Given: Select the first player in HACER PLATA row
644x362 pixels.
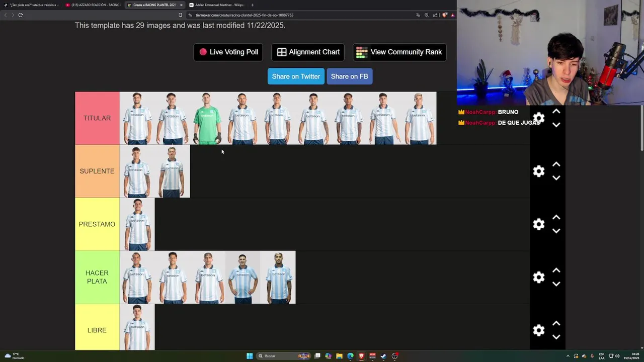Looking at the screenshot, I should (x=137, y=278).
